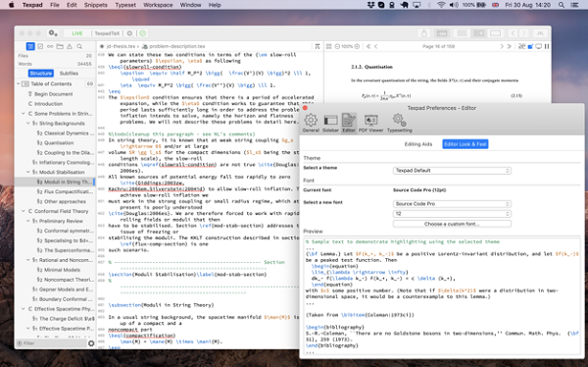
Task: Open the search magnifier in sidebar
Action: (x=79, y=46)
